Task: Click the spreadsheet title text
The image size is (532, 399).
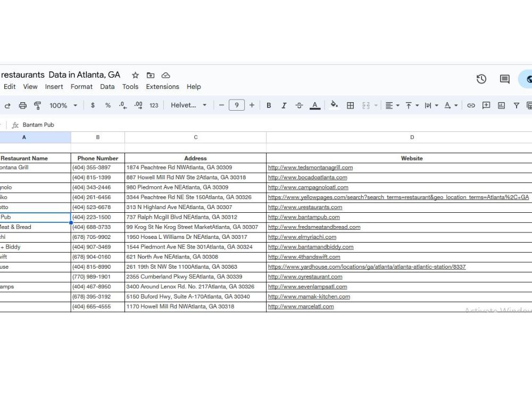Action: tap(61, 74)
